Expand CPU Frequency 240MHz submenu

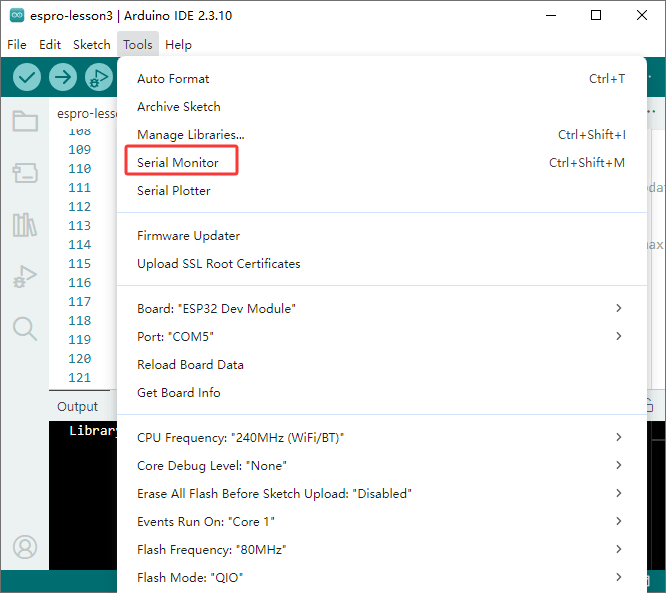381,438
